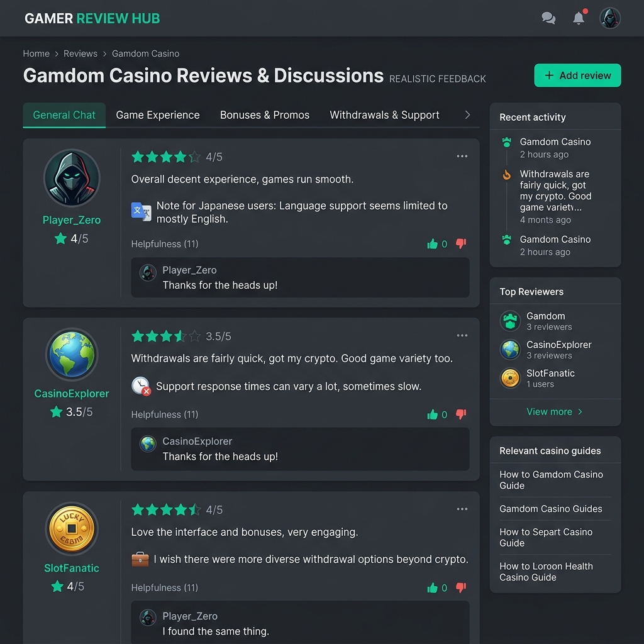Open Player_Zero's hooded avatar
Image resolution: width=644 pixels, height=644 pixels.
pyautogui.click(x=72, y=178)
